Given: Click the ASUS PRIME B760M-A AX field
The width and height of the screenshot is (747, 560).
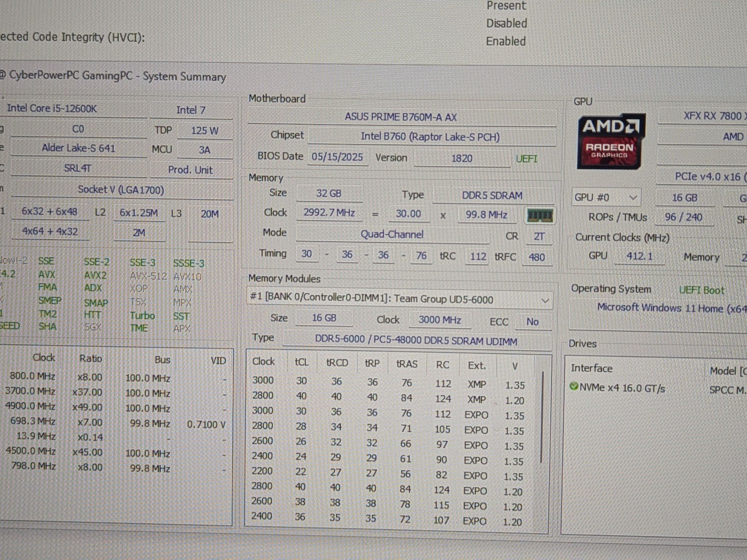Looking at the screenshot, I should (x=401, y=117).
